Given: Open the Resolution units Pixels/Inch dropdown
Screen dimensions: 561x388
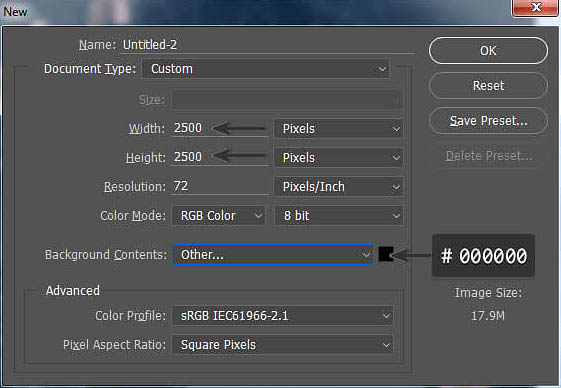Looking at the screenshot, I should tap(338, 187).
